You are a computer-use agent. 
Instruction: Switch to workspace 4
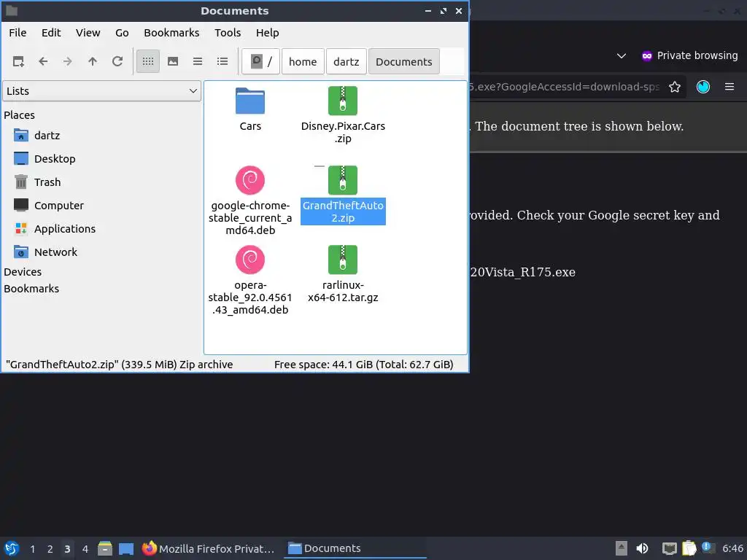pyautogui.click(x=85, y=548)
